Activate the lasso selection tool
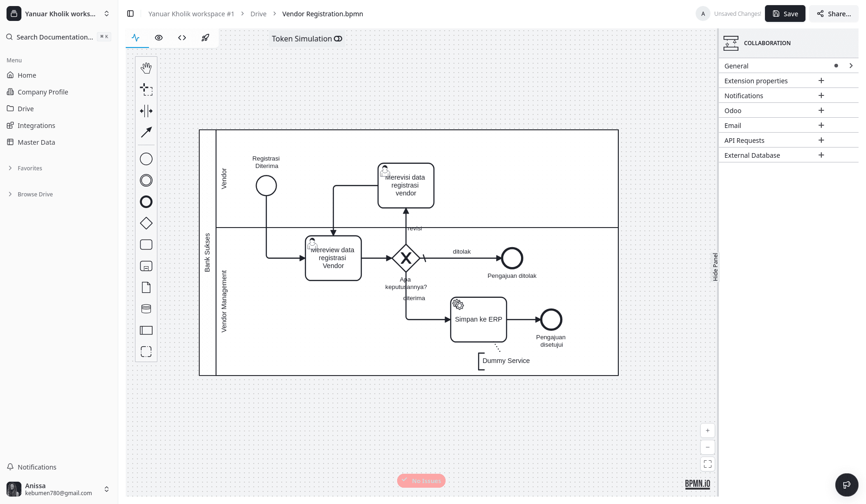This screenshot has width=866, height=504. [x=146, y=89]
